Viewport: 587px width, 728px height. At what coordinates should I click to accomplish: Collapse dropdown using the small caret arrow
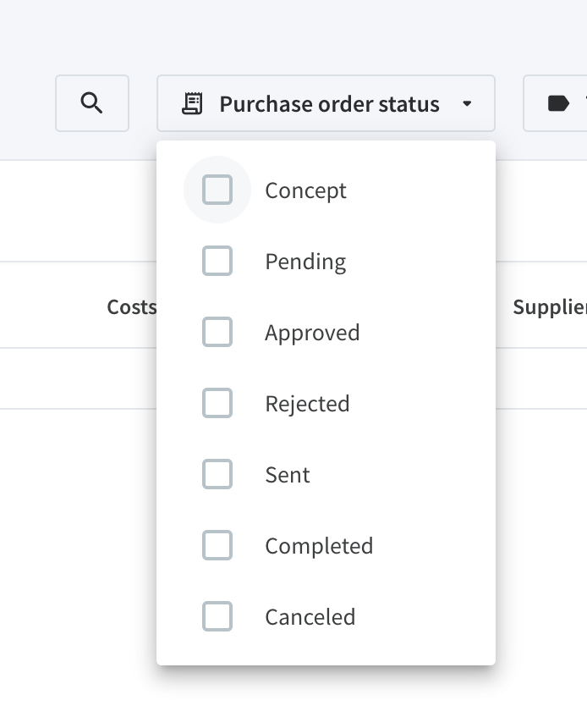tap(467, 104)
